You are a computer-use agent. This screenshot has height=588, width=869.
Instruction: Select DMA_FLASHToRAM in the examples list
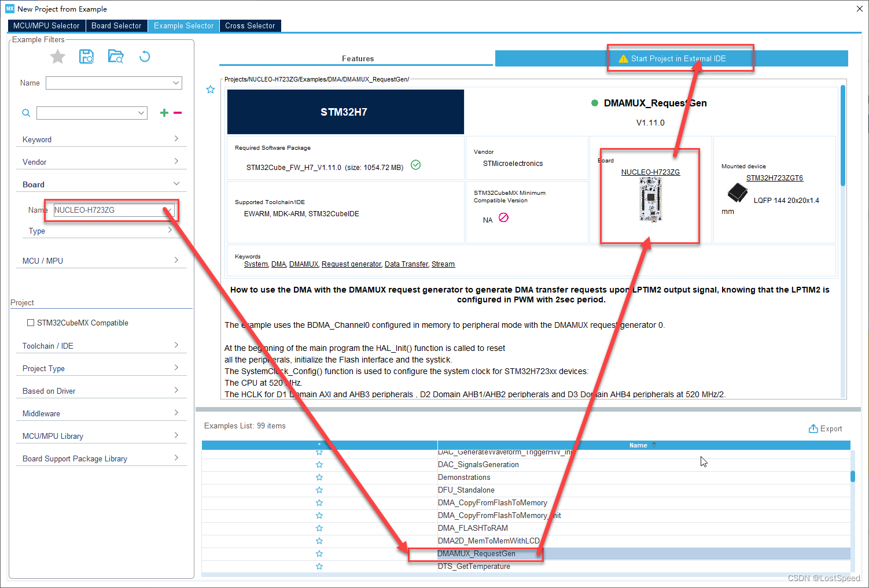pyautogui.click(x=473, y=528)
